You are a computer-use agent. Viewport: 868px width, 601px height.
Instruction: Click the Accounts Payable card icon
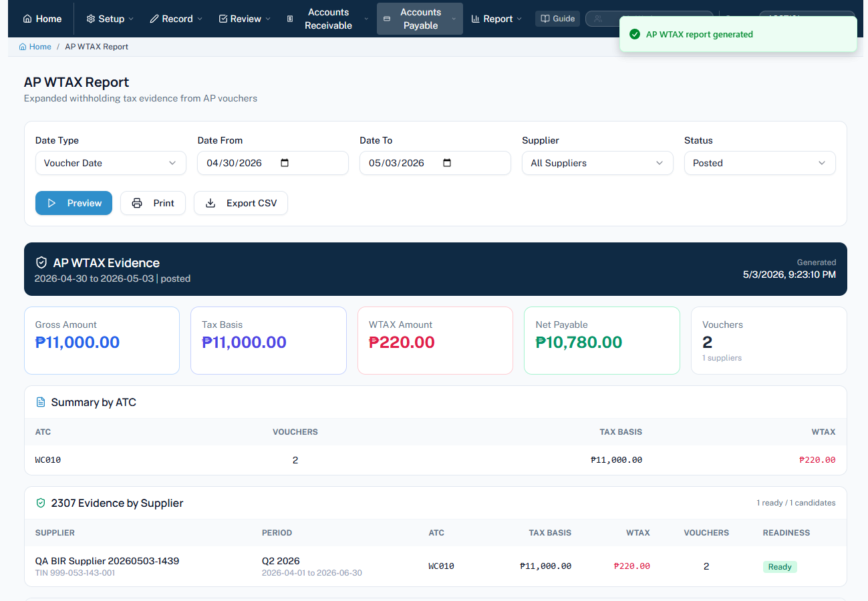click(x=387, y=19)
